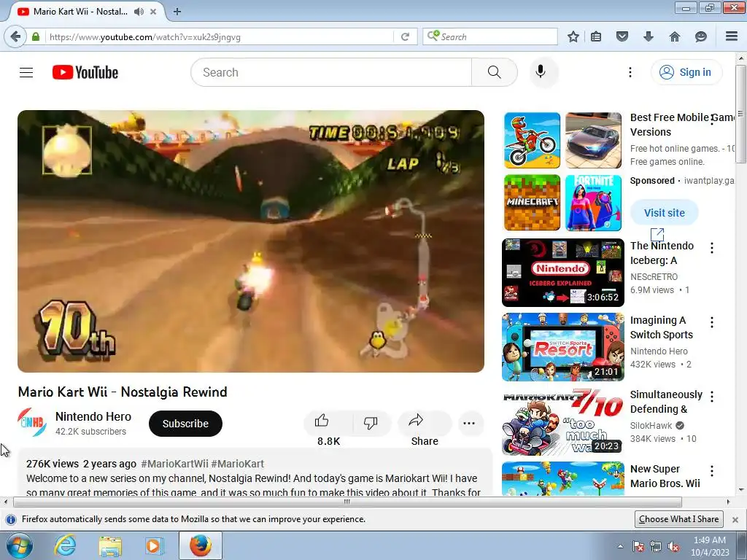Show hidden system tray icons arrow
Image resolution: width=747 pixels, height=560 pixels.
coord(620,546)
